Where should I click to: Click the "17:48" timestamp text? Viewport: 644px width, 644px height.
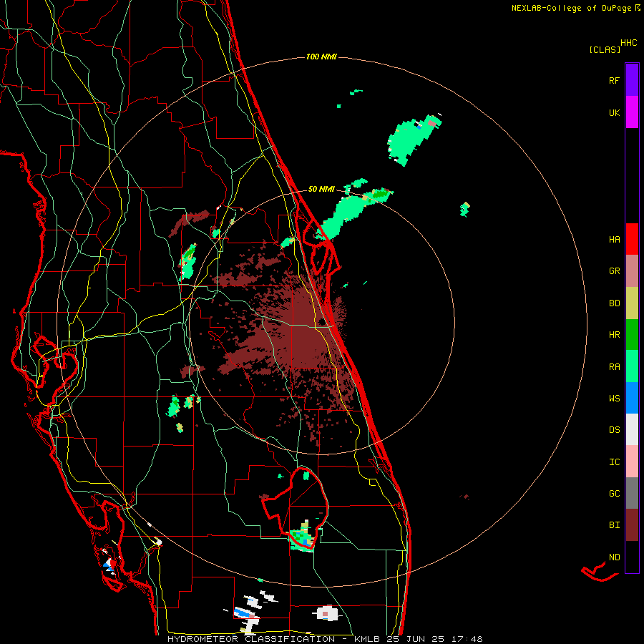[x=467, y=639]
